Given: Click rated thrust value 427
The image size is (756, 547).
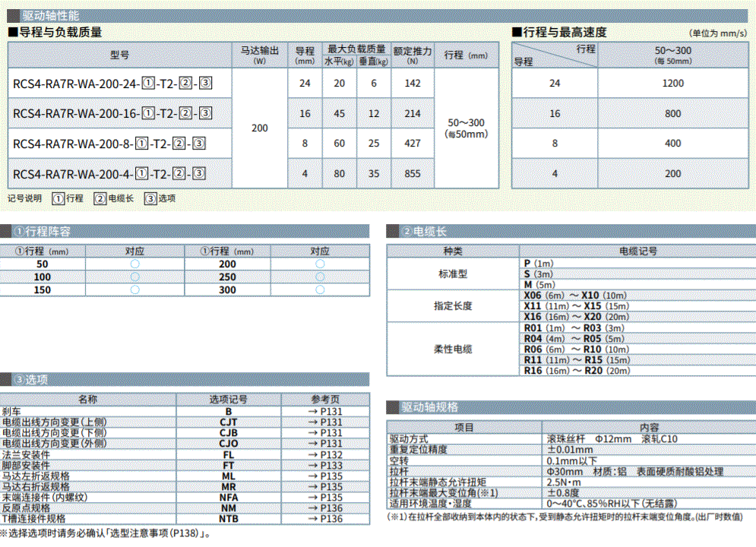Looking at the screenshot, I should point(413,144).
